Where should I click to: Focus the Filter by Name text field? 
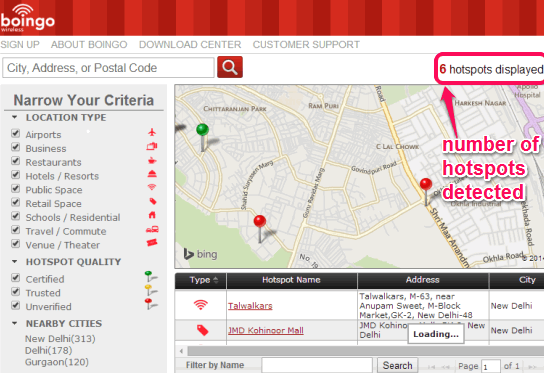[317, 365]
